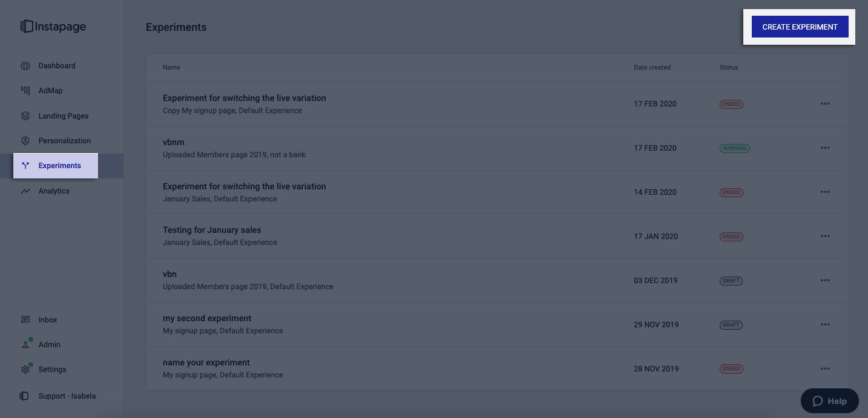Open options menu for vbnm experiment

click(825, 148)
